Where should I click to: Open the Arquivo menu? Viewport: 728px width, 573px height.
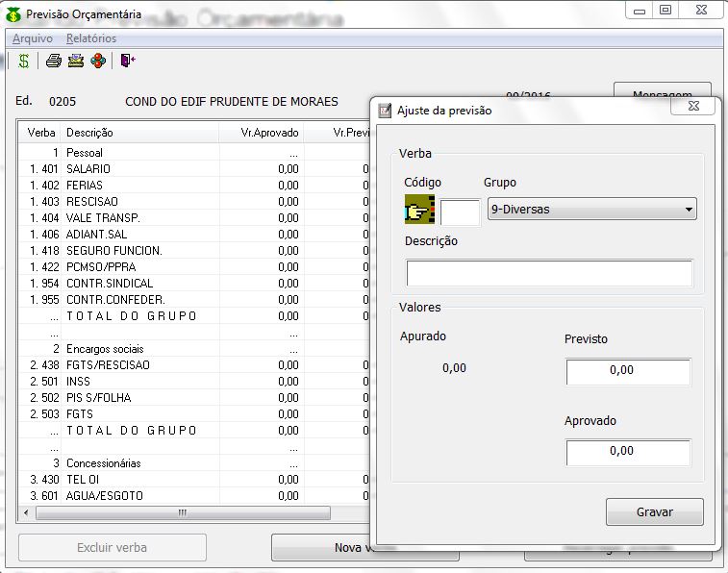coord(32,38)
